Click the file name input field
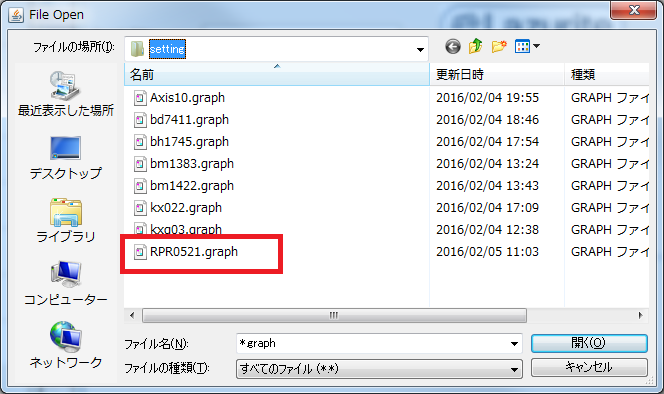664x394 pixels. (x=373, y=343)
